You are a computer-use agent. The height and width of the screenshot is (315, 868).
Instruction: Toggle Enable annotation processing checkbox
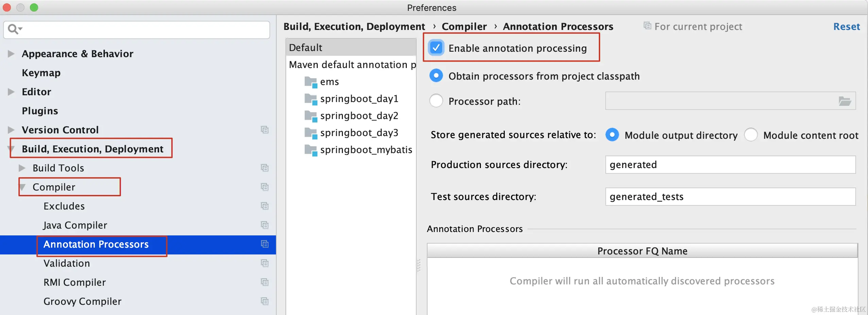[436, 48]
